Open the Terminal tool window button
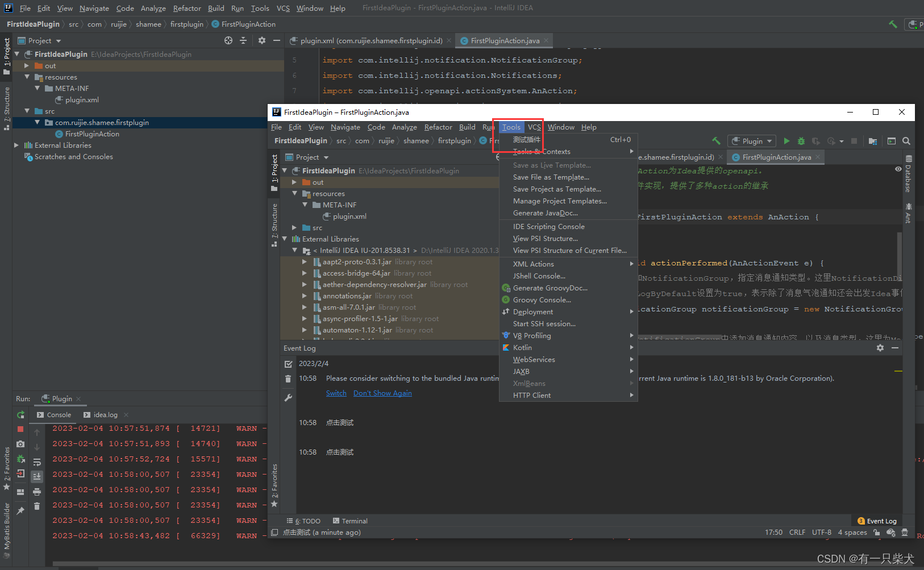 [x=350, y=521]
